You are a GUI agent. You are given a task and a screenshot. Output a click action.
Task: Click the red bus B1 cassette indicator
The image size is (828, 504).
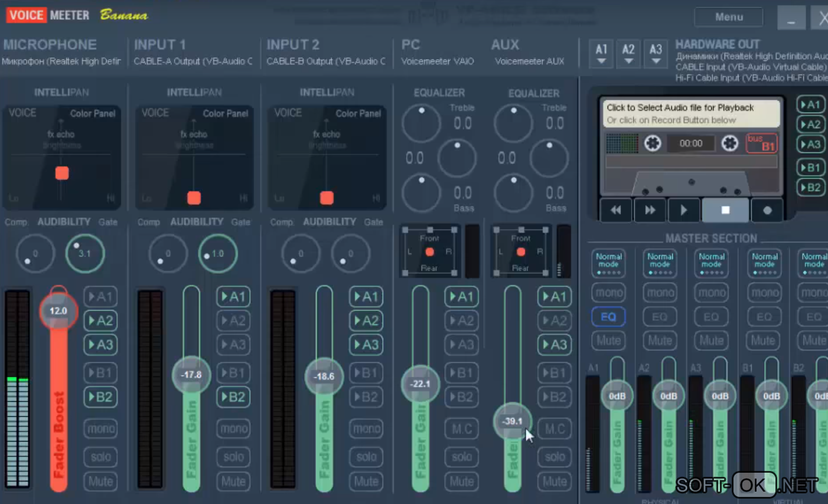761,143
